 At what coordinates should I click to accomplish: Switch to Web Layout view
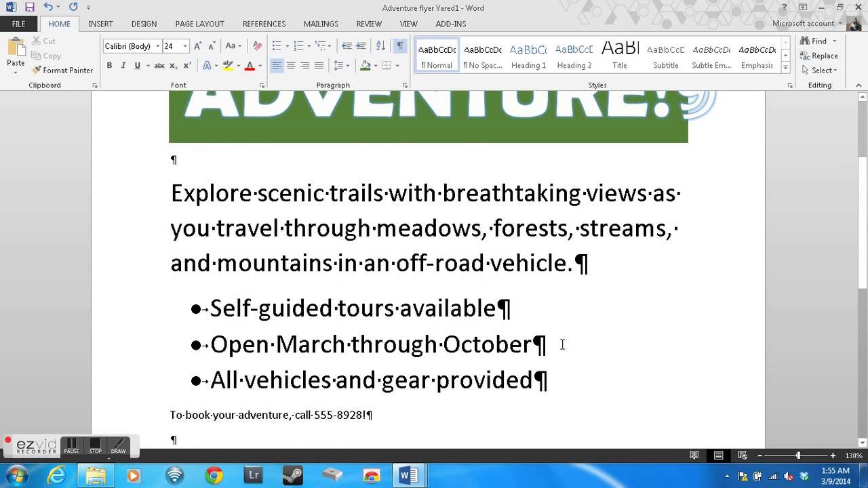pyautogui.click(x=743, y=455)
